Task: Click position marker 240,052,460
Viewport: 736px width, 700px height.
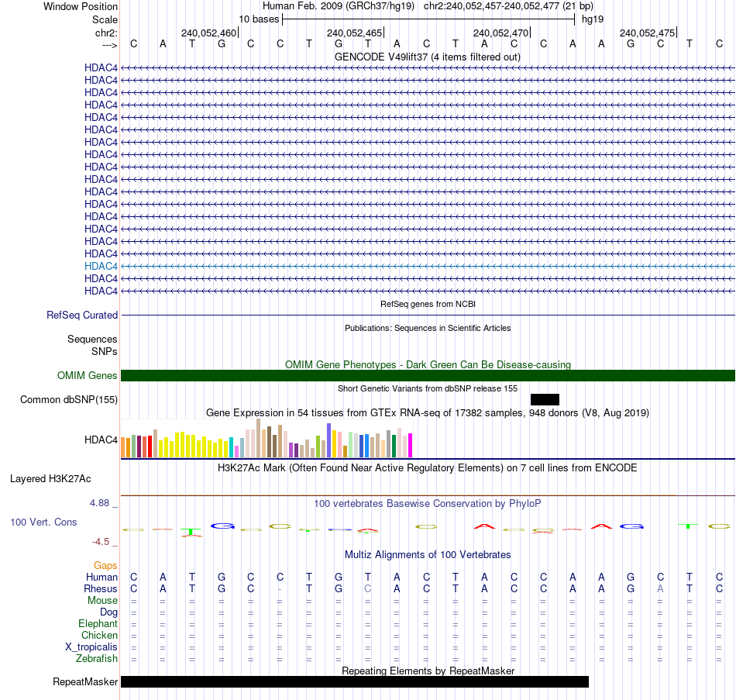Action: click(209, 33)
